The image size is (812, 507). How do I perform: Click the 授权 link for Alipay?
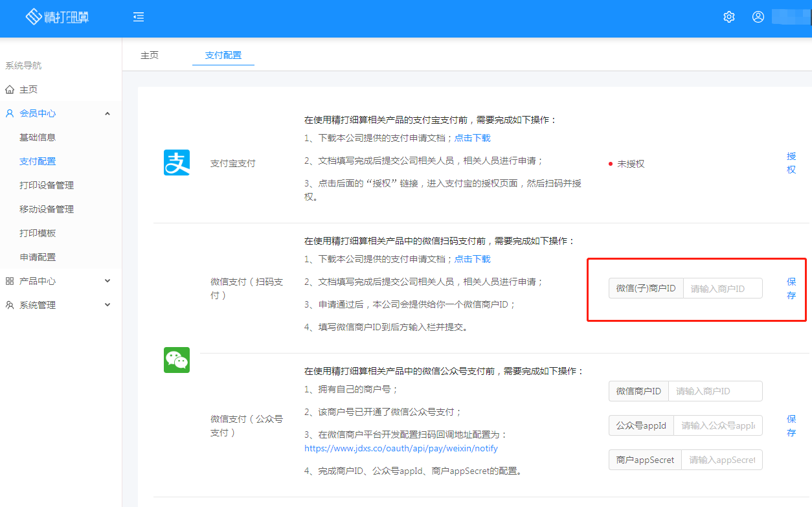click(791, 163)
